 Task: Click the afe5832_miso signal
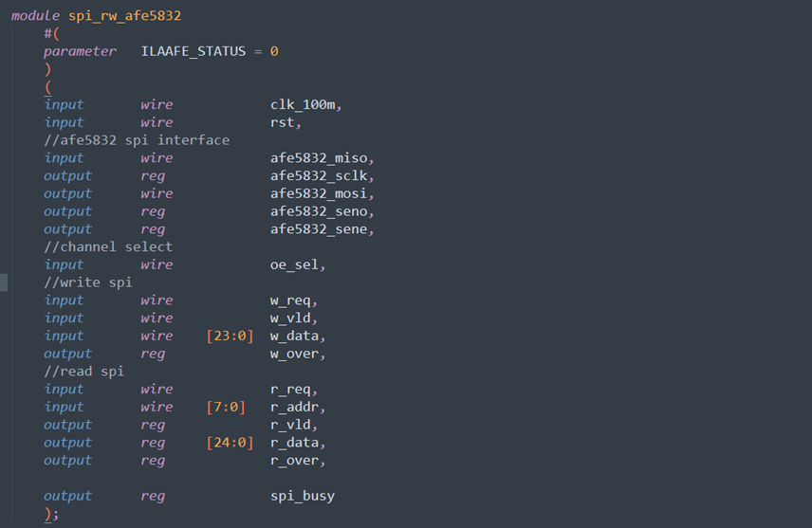click(x=319, y=158)
